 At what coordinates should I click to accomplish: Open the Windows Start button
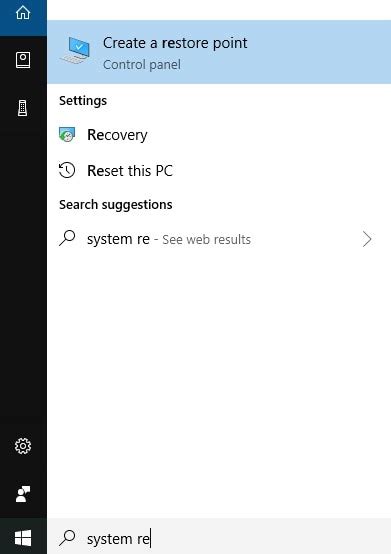tap(23, 538)
